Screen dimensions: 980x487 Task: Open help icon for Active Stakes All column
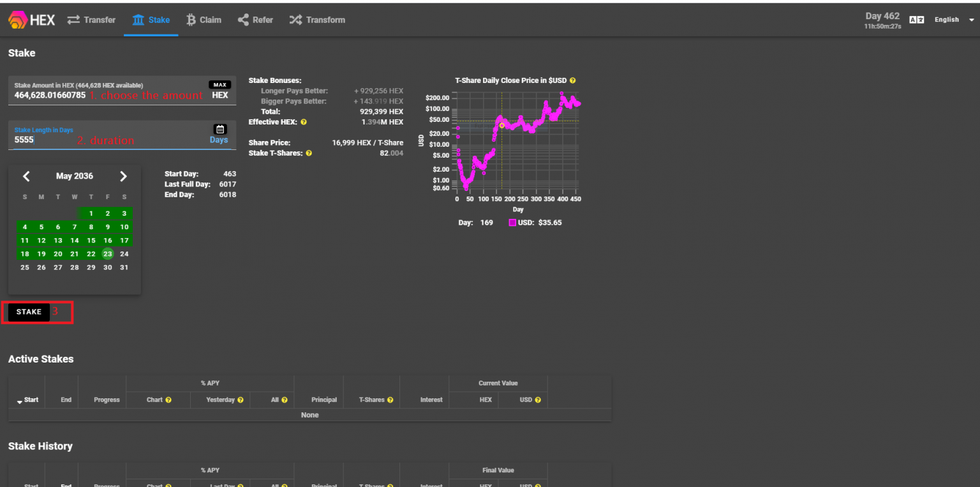(285, 400)
